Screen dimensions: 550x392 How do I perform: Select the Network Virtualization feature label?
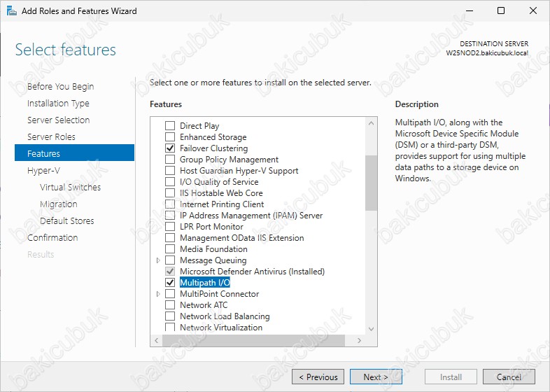tap(221, 328)
